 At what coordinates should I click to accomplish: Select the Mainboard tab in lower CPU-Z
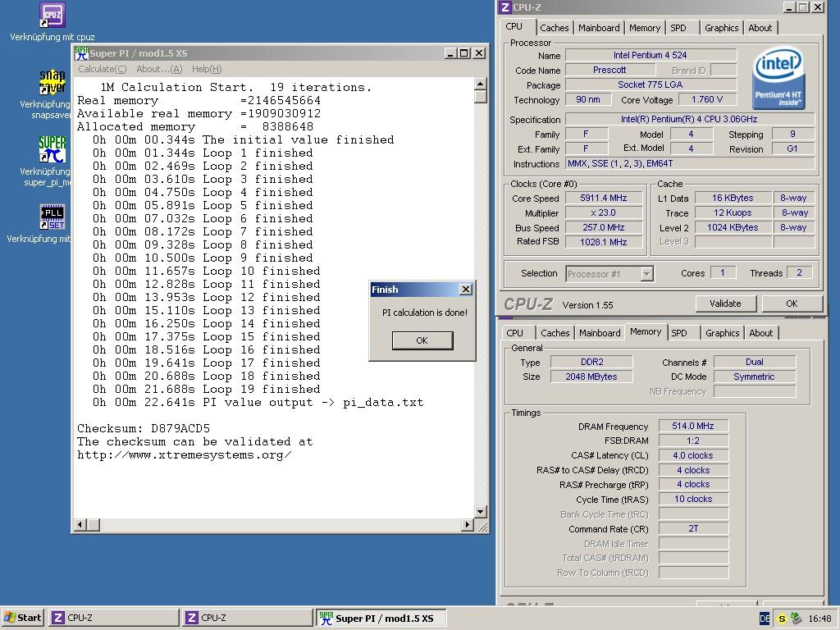click(x=600, y=333)
